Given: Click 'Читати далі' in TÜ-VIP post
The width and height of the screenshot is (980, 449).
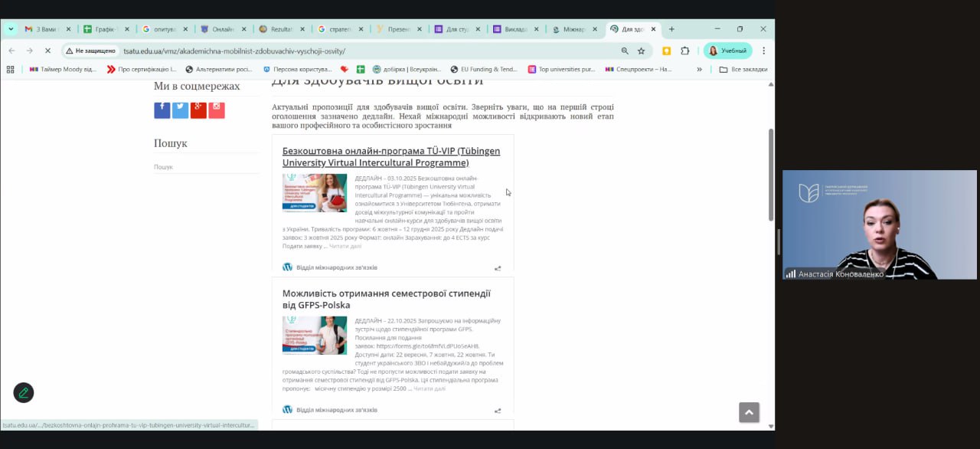Looking at the screenshot, I should point(345,247).
